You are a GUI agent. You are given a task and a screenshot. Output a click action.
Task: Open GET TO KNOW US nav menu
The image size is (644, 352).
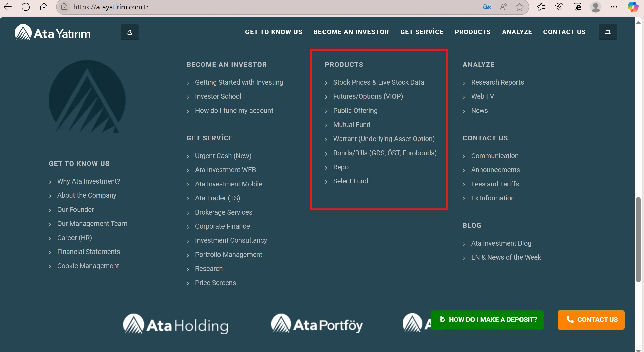274,32
